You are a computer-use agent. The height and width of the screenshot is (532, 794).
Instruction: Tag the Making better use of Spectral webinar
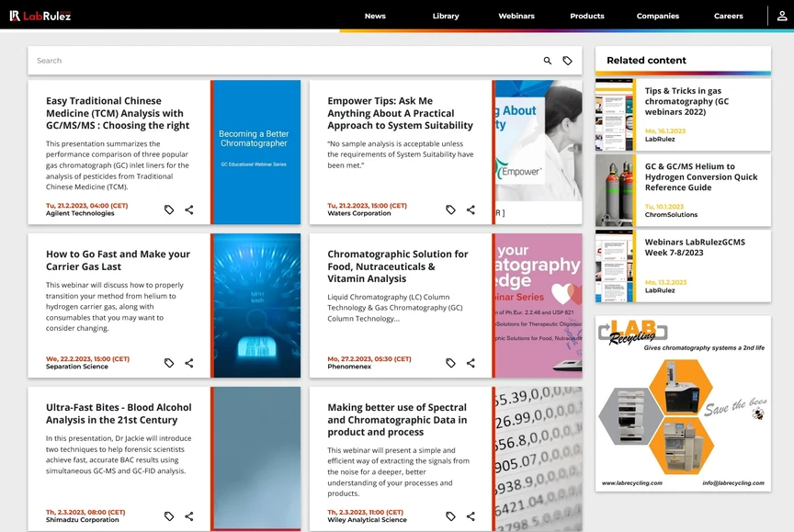[x=450, y=516]
